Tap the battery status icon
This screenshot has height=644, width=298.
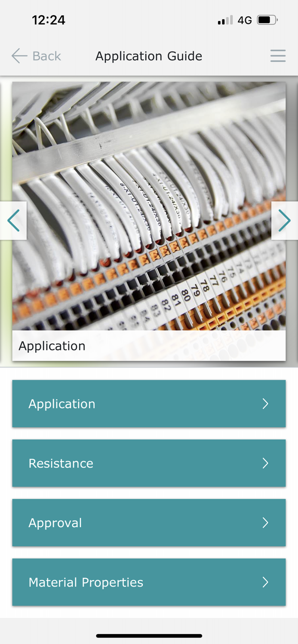[267, 20]
